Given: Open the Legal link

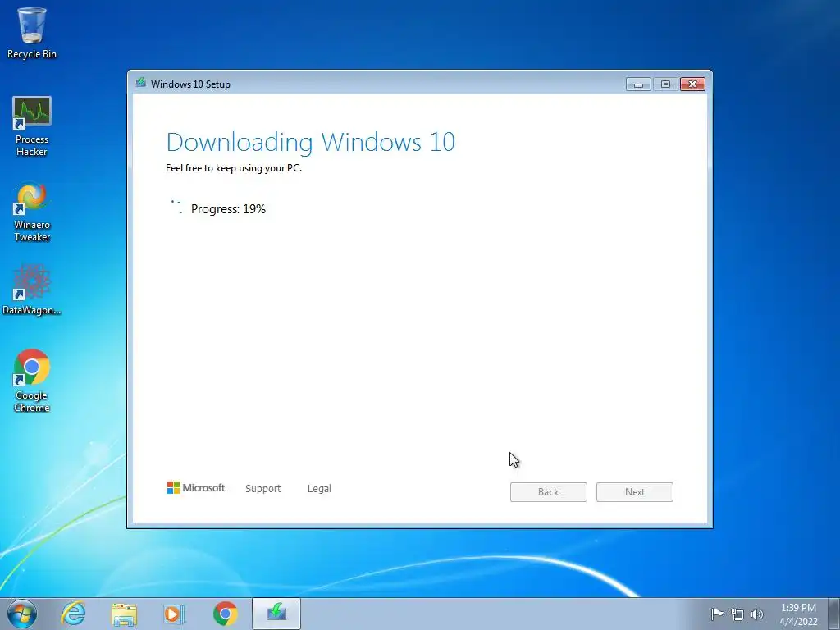Looking at the screenshot, I should 319,489.
